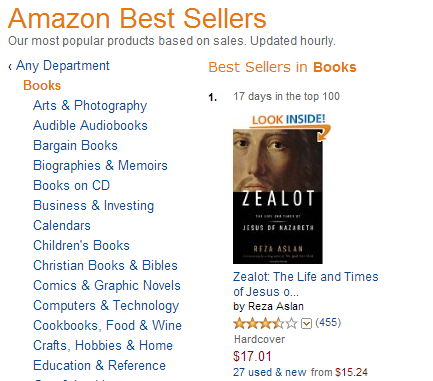The height and width of the screenshot is (381, 433).
Task: Click the star rating icons for Zealot
Action: 265,323
